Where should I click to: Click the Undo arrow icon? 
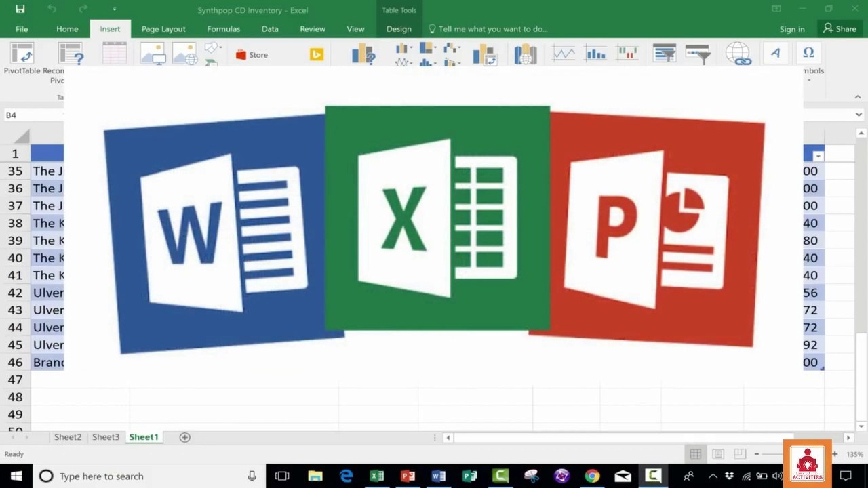click(52, 9)
